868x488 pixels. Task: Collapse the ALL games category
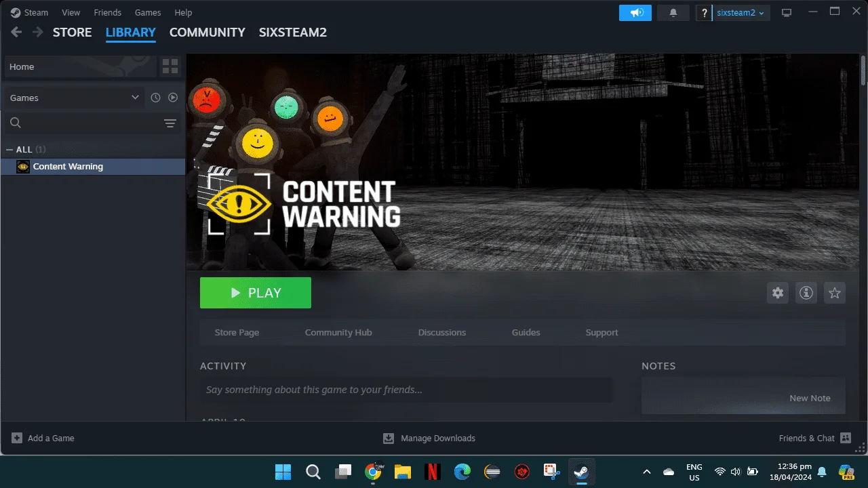click(9, 149)
